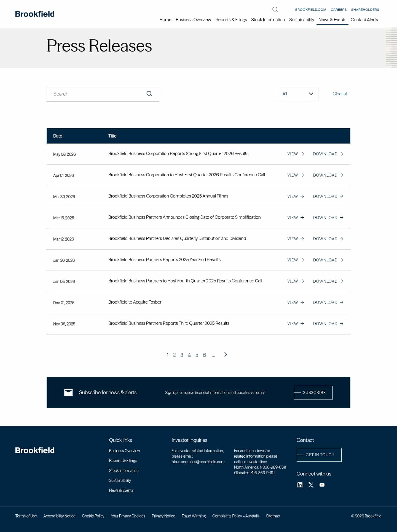Open News & Events under Quick links
Image resolution: width=397 pixels, height=532 pixels.
click(121, 490)
